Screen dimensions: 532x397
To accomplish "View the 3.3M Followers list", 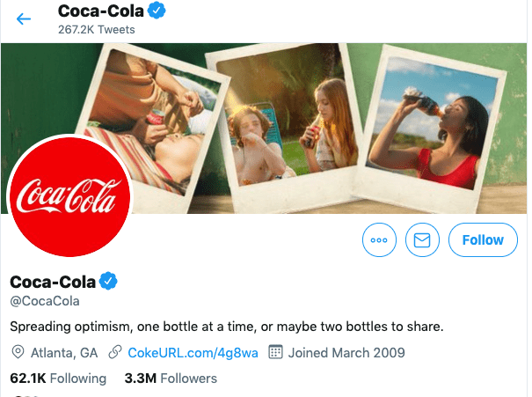I will (171, 379).
